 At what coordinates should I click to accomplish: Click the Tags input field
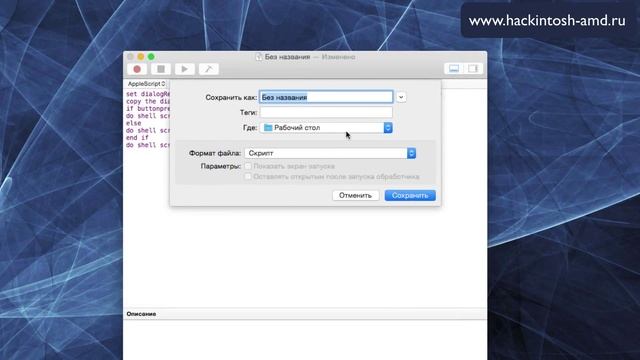pyautogui.click(x=326, y=112)
